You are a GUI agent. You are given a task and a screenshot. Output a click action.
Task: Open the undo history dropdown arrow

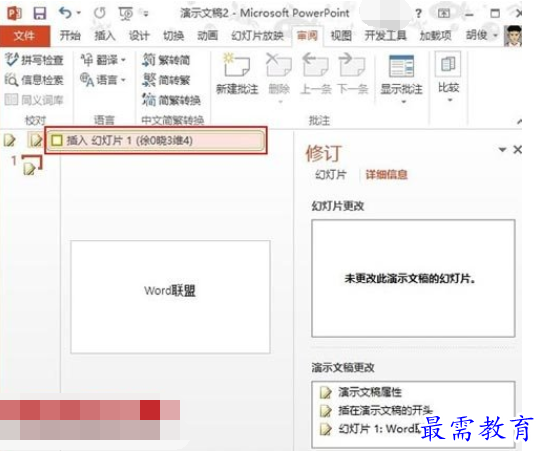[x=79, y=13]
